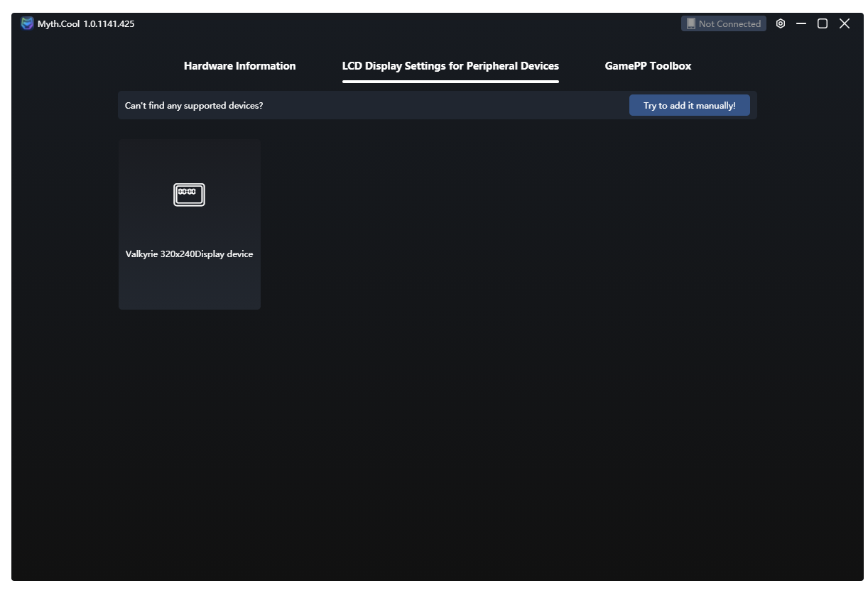This screenshot has height=593, width=868.
Task: Close the Myth.Cool window
Action: point(844,23)
